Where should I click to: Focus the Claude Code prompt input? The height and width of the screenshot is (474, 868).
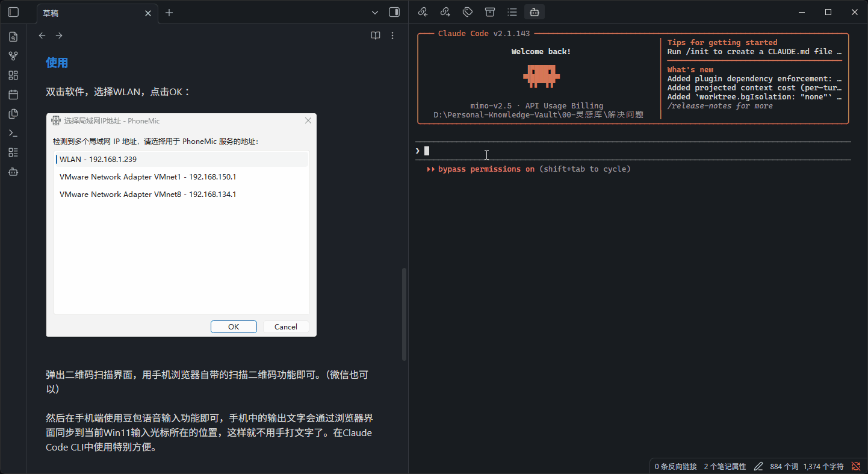[x=633, y=151]
